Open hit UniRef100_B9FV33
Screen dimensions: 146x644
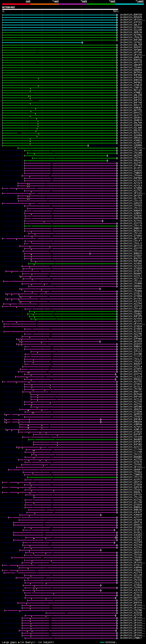click(131, 100)
